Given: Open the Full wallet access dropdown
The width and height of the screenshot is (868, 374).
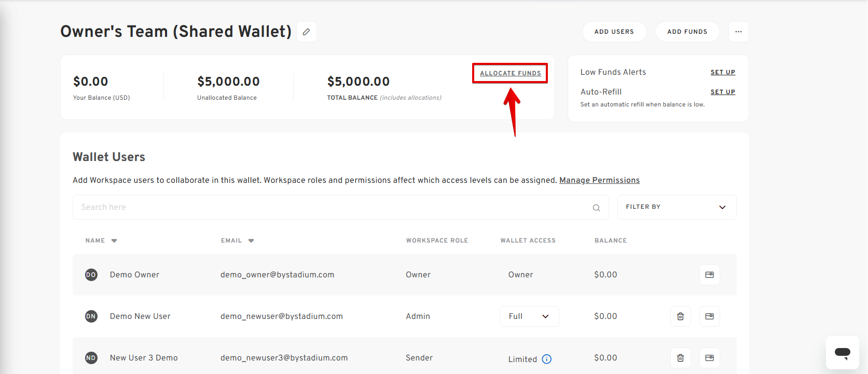Looking at the screenshot, I should tap(529, 316).
